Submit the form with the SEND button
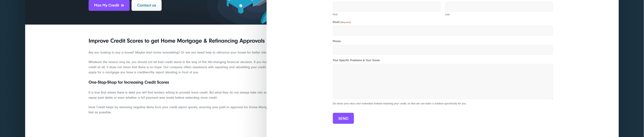This screenshot has height=137, width=644. [x=343, y=118]
